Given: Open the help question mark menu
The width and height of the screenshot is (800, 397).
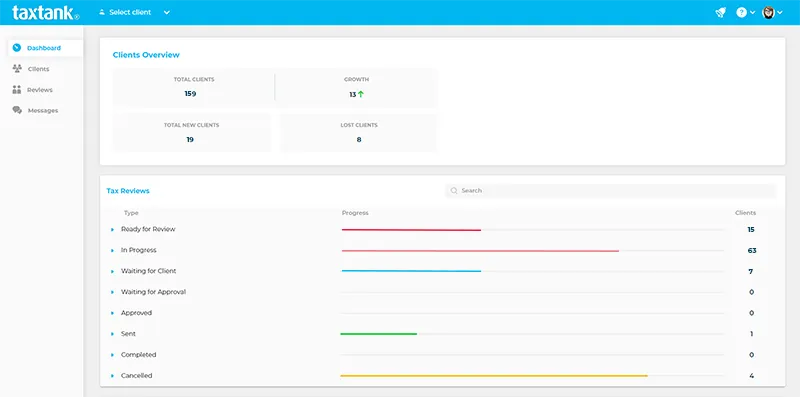Looking at the screenshot, I should 745,13.
